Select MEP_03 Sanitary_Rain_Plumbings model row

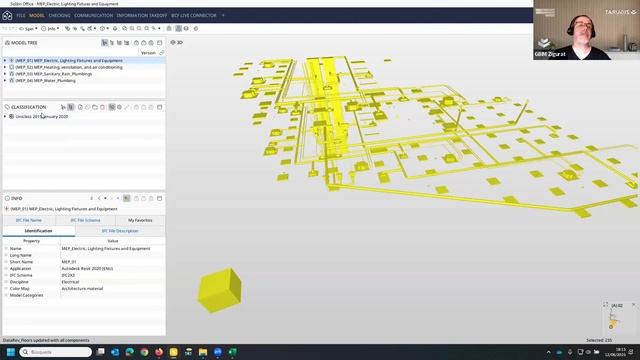[84, 74]
